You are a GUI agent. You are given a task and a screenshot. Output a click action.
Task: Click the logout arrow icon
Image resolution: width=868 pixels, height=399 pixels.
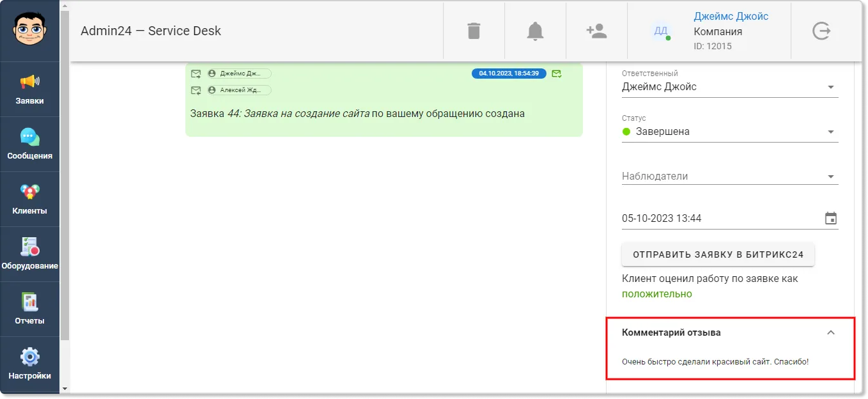click(x=821, y=31)
